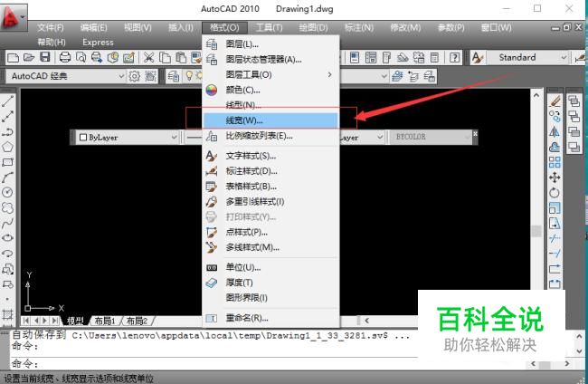This screenshot has height=384, width=588.
Task: Open the 绘图(D) menu
Action: pyautogui.click(x=314, y=28)
